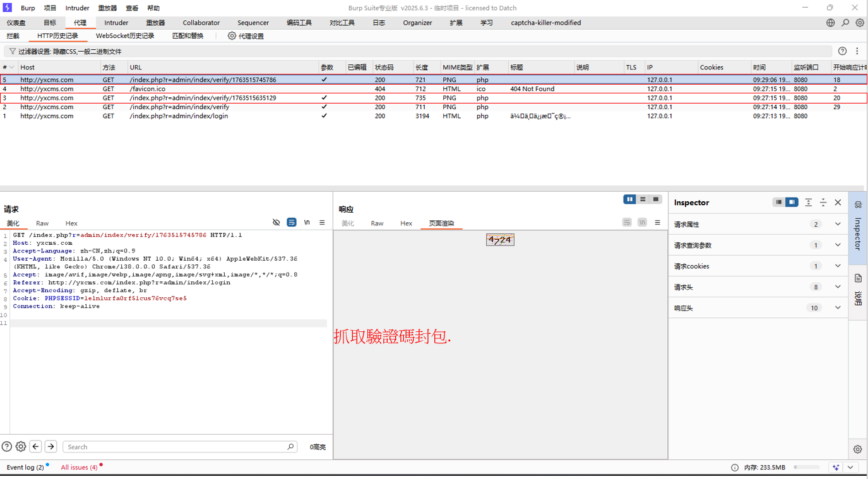Image resolution: width=868 pixels, height=479 pixels.
Task: Select combined tabbed request/response layout
Action: click(x=656, y=199)
